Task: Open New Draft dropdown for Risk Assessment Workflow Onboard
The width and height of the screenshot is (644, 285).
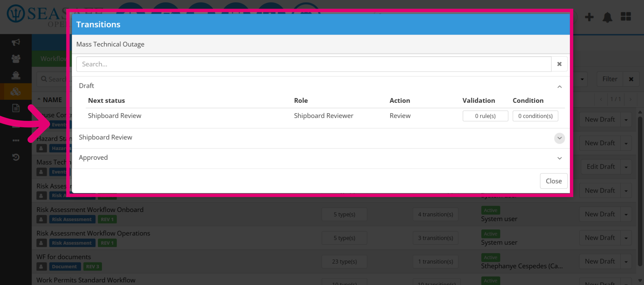Action: pos(626,215)
